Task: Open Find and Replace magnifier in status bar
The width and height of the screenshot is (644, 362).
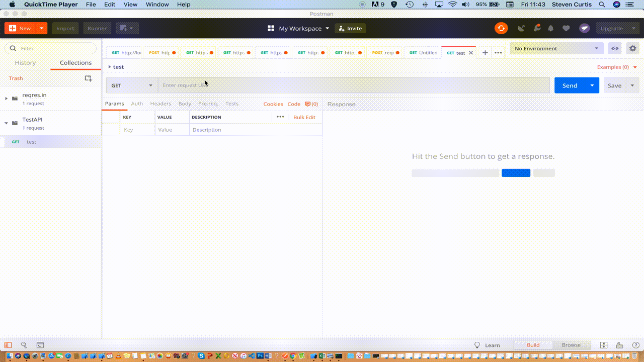Action: pyautogui.click(x=24, y=345)
